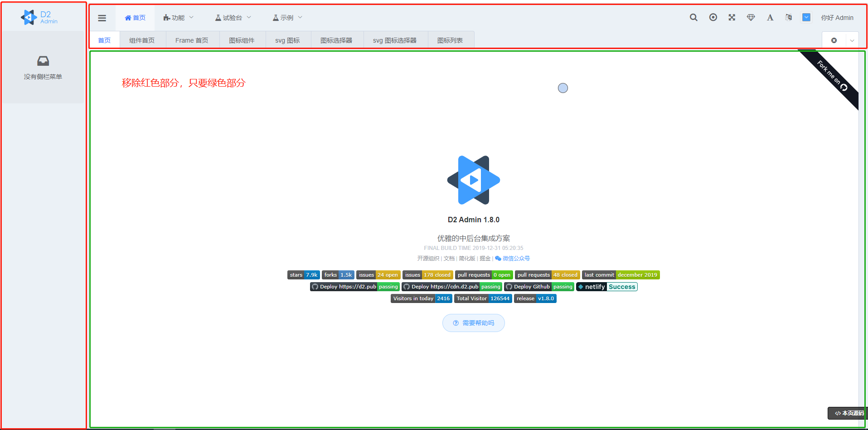
Task: Open the 开源组织 link
Action: pos(428,259)
